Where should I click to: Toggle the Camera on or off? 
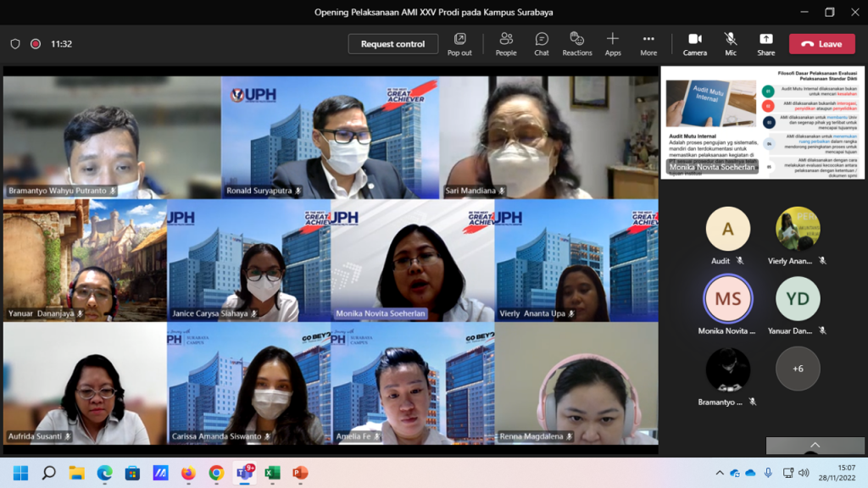tap(694, 43)
